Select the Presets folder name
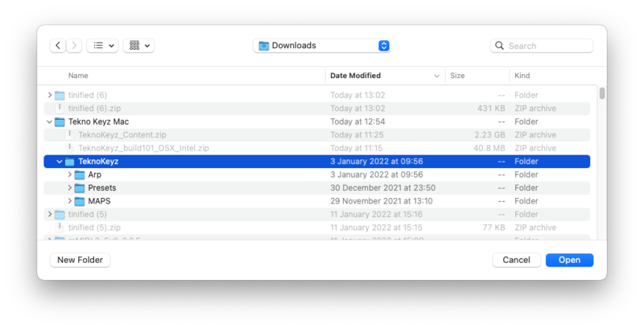The width and height of the screenshot is (644, 329). point(102,188)
